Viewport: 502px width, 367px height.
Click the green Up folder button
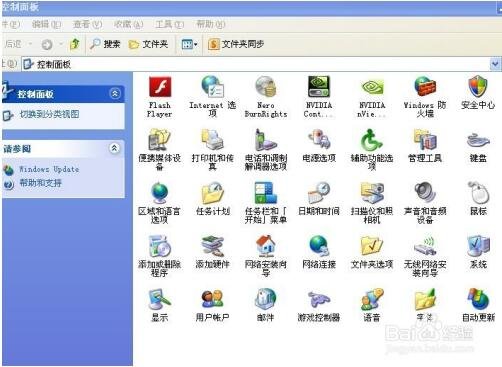point(75,44)
